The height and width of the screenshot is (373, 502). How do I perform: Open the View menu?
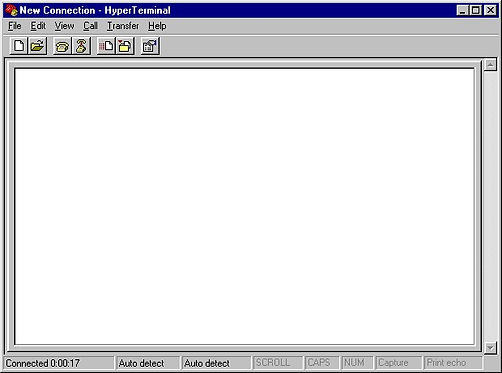point(64,26)
